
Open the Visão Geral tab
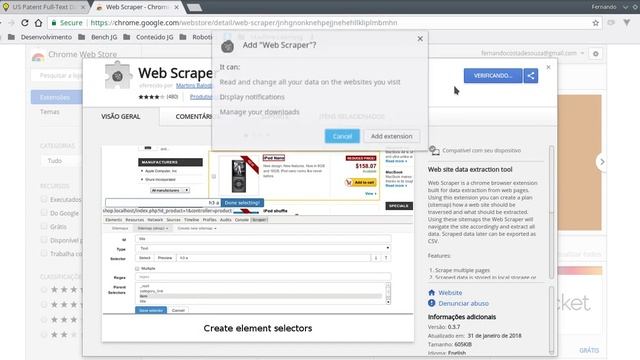pyautogui.click(x=121, y=116)
